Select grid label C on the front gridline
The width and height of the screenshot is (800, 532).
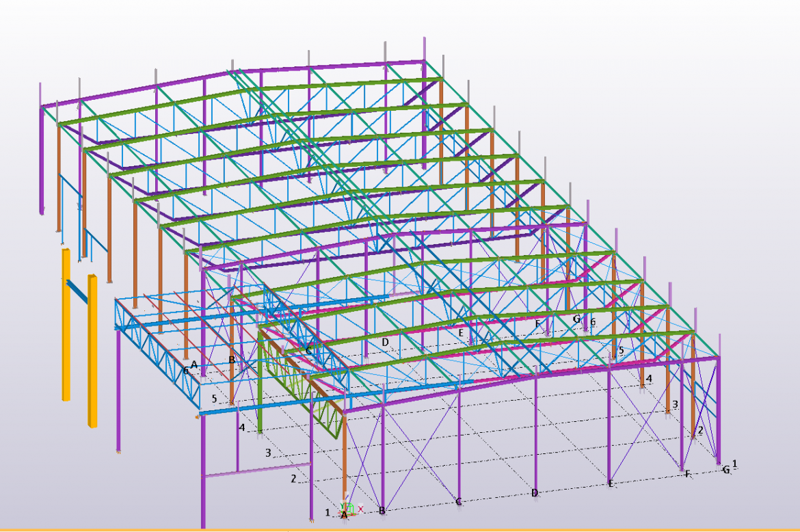[458, 501]
